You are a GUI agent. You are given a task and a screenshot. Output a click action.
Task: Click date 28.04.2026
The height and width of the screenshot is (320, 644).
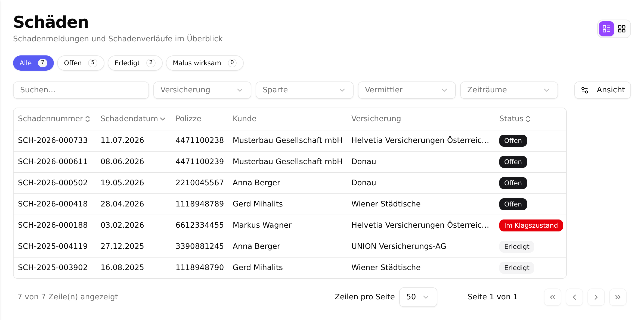122,204
